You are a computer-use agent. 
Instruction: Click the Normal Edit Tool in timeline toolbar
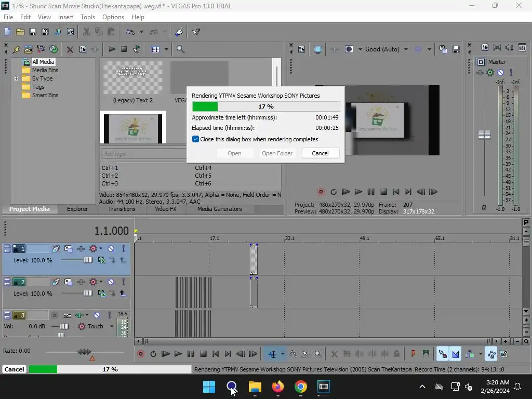click(272, 354)
